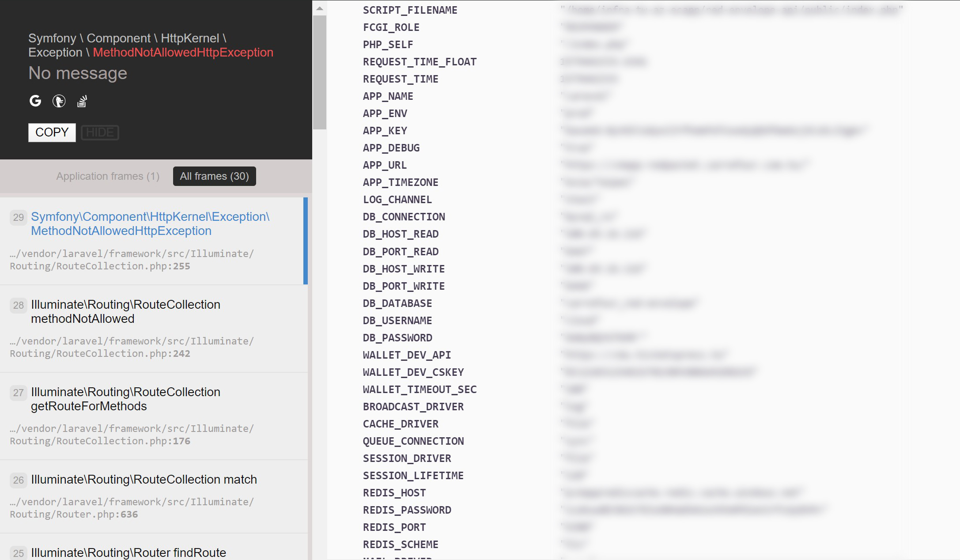
Task: Select frame 28 RouteCollection methodNotAllowed
Action: [154, 329]
